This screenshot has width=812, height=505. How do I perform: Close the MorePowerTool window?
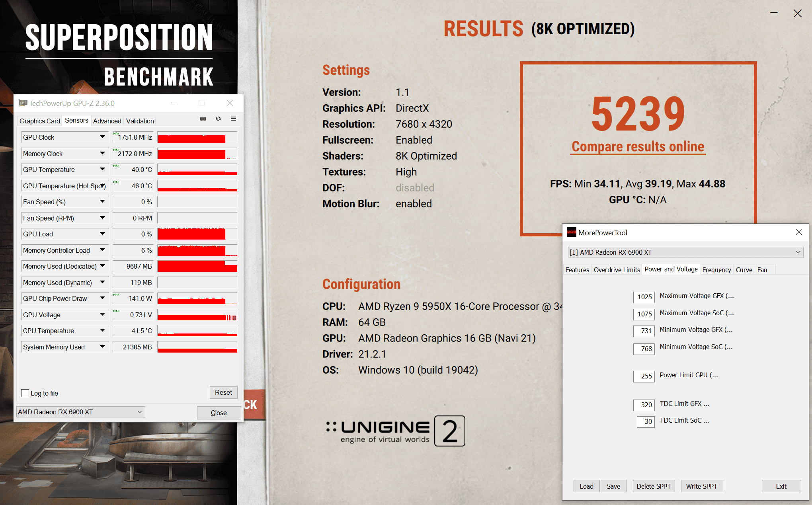tap(799, 232)
